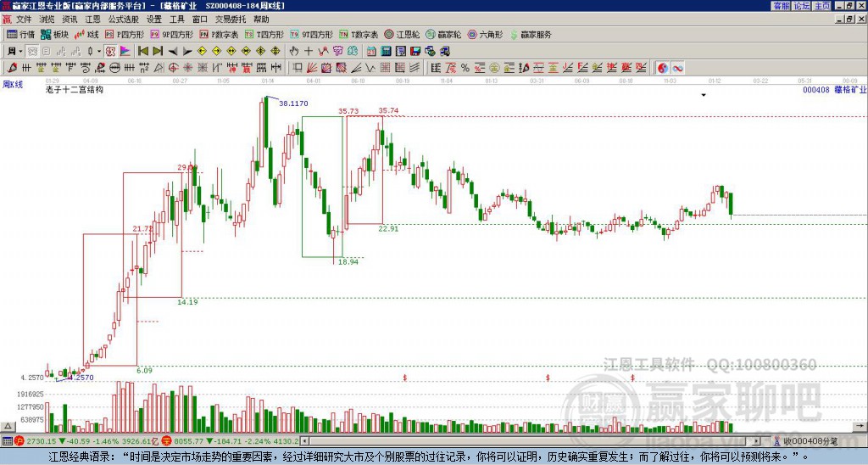868x465 pixels.
Task: Open the 赢家轮 wheel tool
Action: [443, 34]
